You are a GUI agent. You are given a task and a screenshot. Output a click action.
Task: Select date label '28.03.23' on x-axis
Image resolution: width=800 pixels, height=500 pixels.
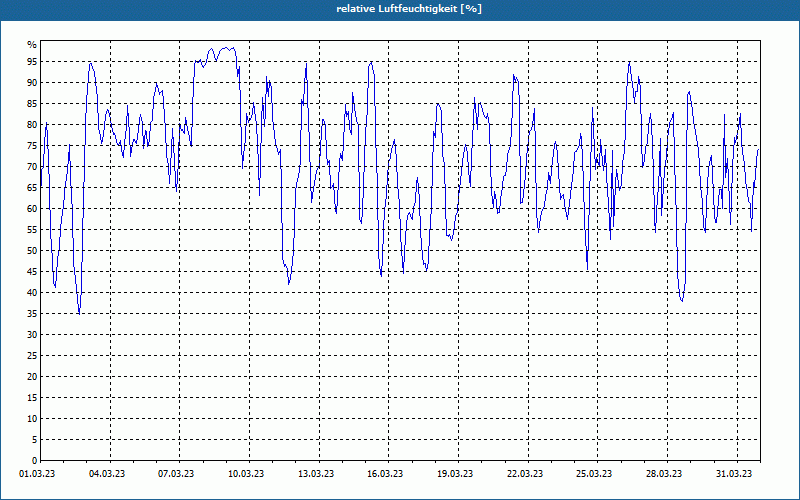(664, 474)
